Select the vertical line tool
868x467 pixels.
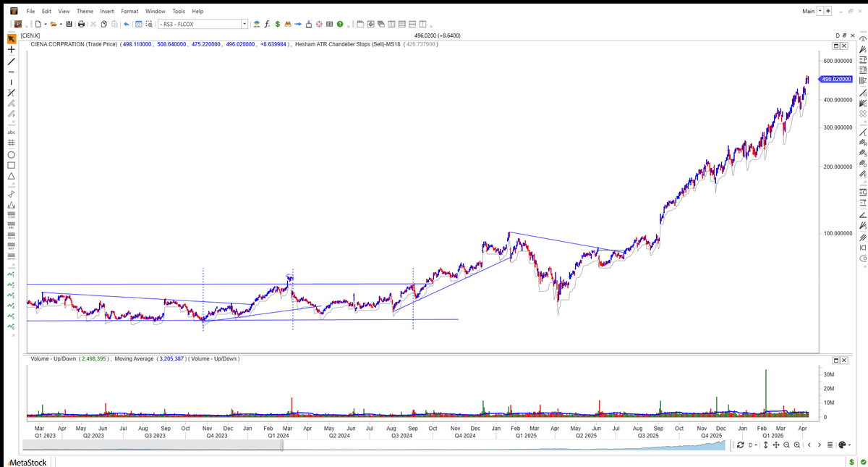(12, 82)
